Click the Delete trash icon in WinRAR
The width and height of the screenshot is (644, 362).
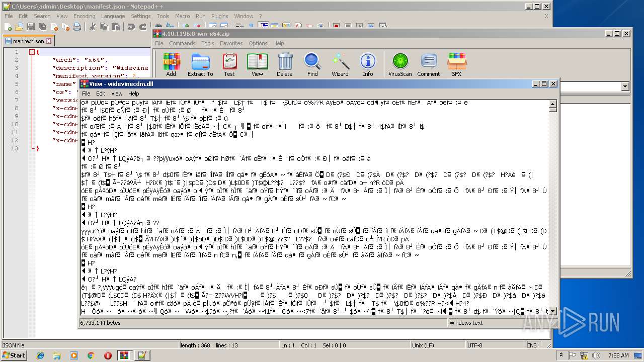click(x=285, y=64)
